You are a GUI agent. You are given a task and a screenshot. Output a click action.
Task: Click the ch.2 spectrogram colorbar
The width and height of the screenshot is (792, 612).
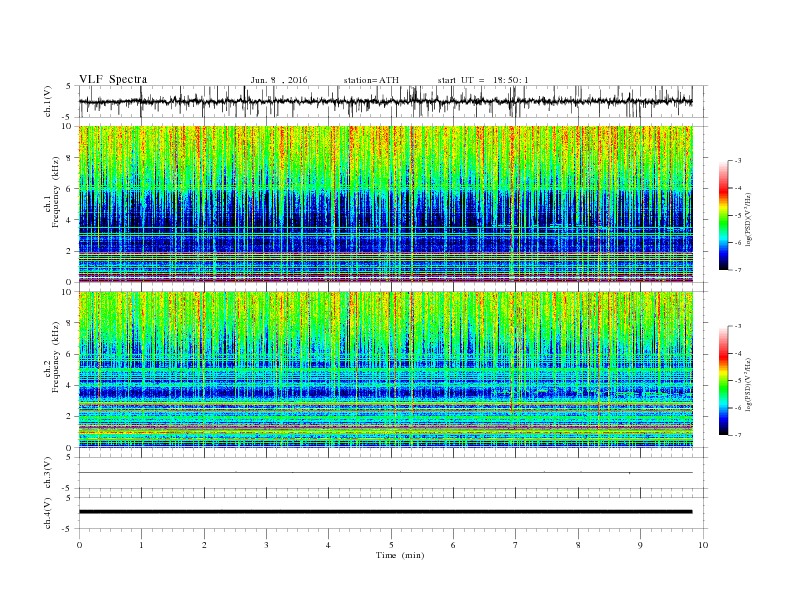(x=723, y=380)
